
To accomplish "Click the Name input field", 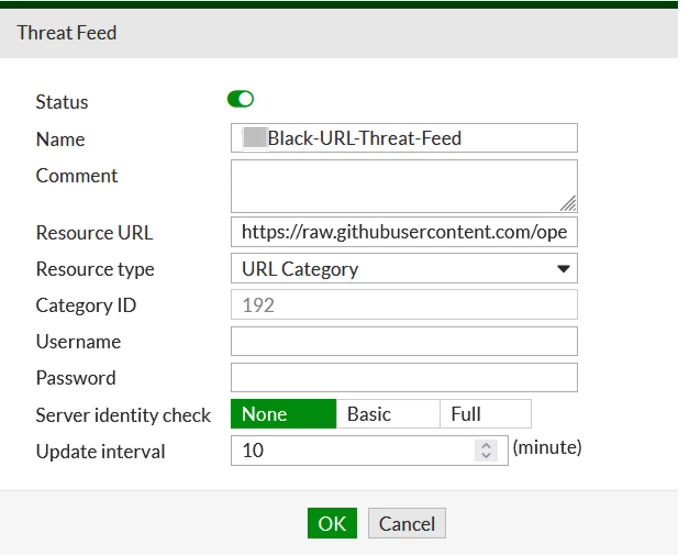I will [404, 138].
